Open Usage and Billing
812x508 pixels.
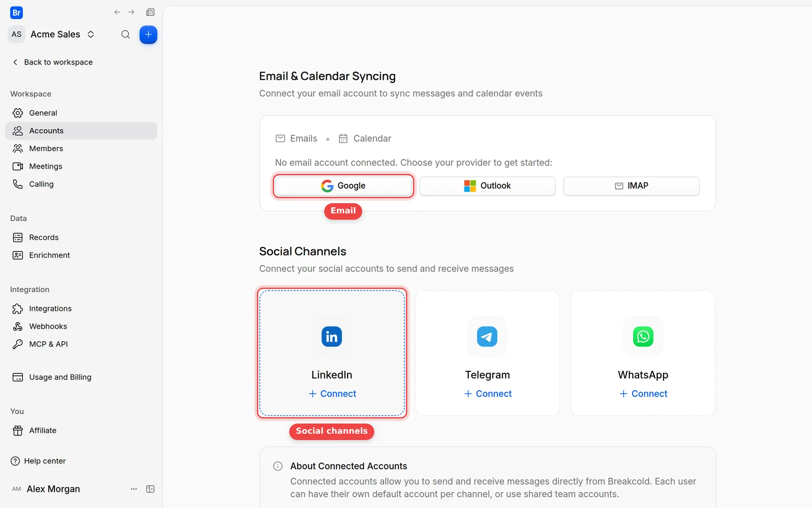(81, 377)
